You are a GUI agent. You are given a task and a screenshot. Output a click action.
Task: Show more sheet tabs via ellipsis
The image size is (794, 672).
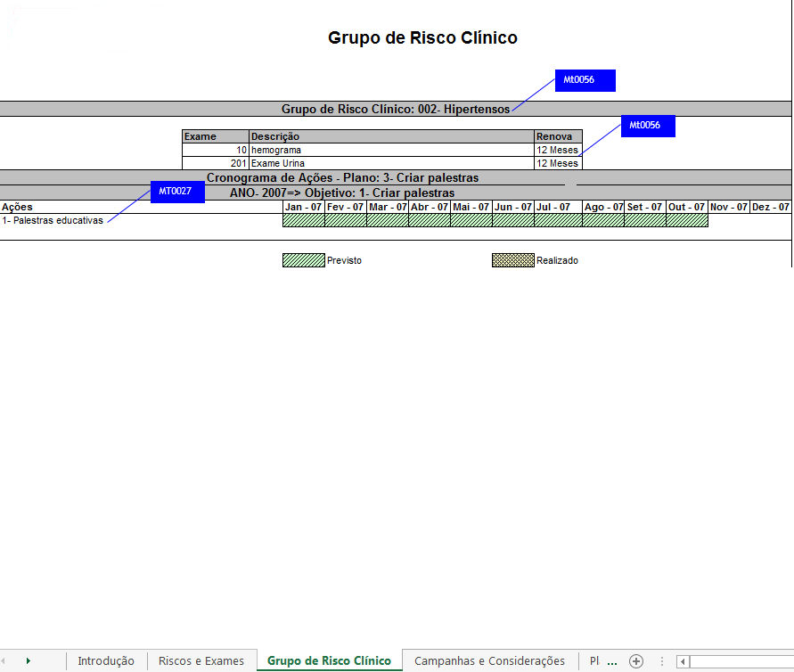pos(612,662)
